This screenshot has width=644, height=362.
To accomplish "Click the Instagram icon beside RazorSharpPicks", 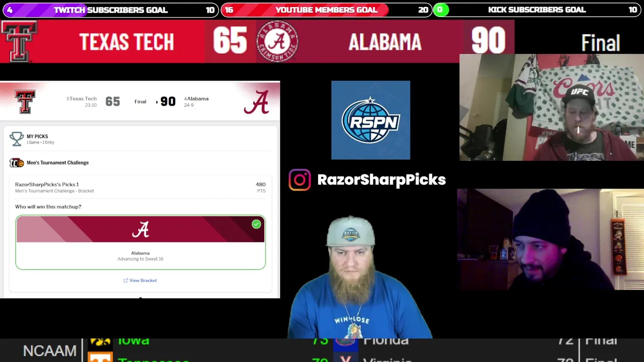I will tap(300, 179).
